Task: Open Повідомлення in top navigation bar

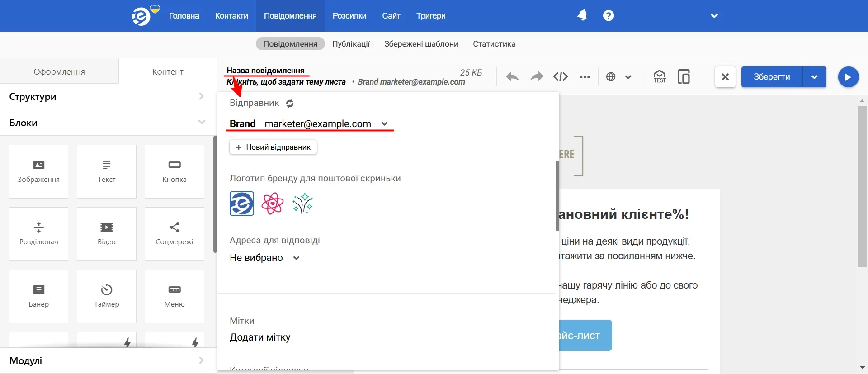Action: click(290, 16)
